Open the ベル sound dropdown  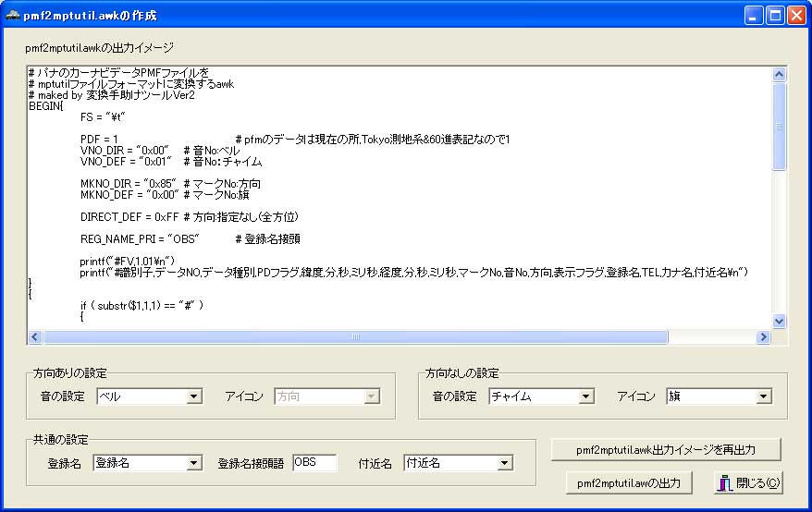193,396
